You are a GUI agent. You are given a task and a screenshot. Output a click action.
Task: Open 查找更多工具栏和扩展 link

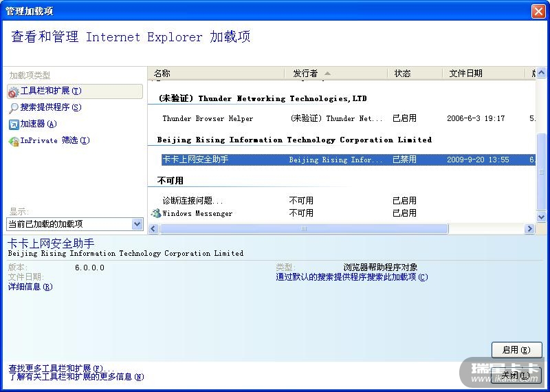61,369
